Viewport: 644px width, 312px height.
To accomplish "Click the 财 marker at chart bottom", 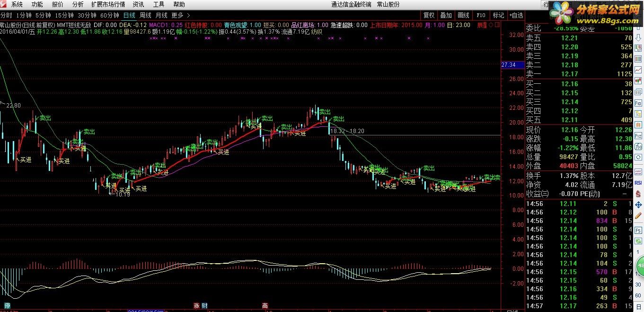I will [x=204, y=306].
